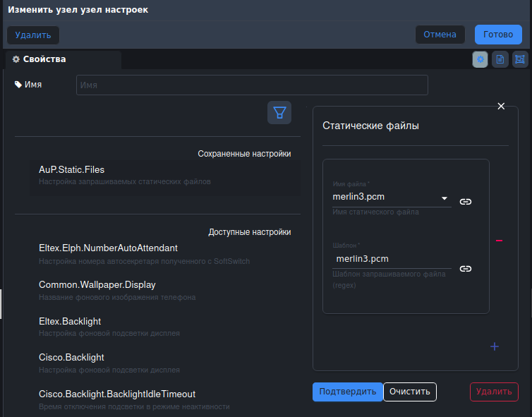Image resolution: width=532 pixels, height=417 pixels.
Task: Switch to the Свойства tab
Action: [44, 59]
